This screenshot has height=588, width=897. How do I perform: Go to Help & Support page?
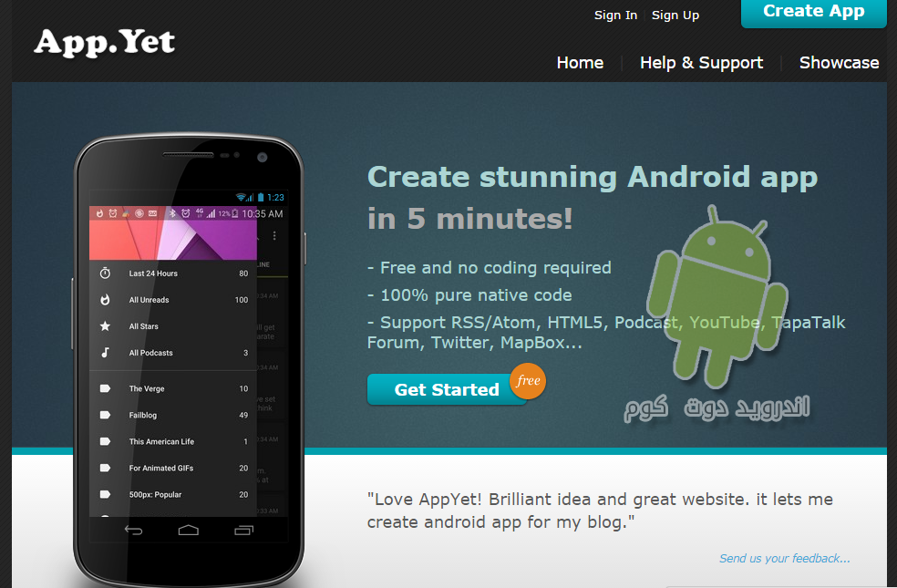(x=701, y=62)
